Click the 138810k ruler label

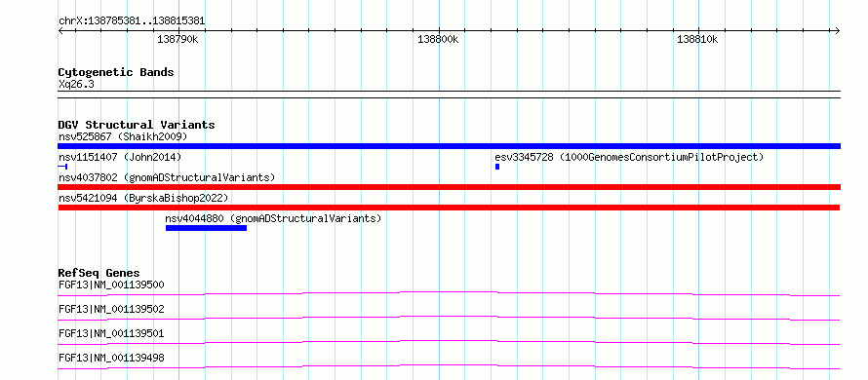click(x=698, y=39)
